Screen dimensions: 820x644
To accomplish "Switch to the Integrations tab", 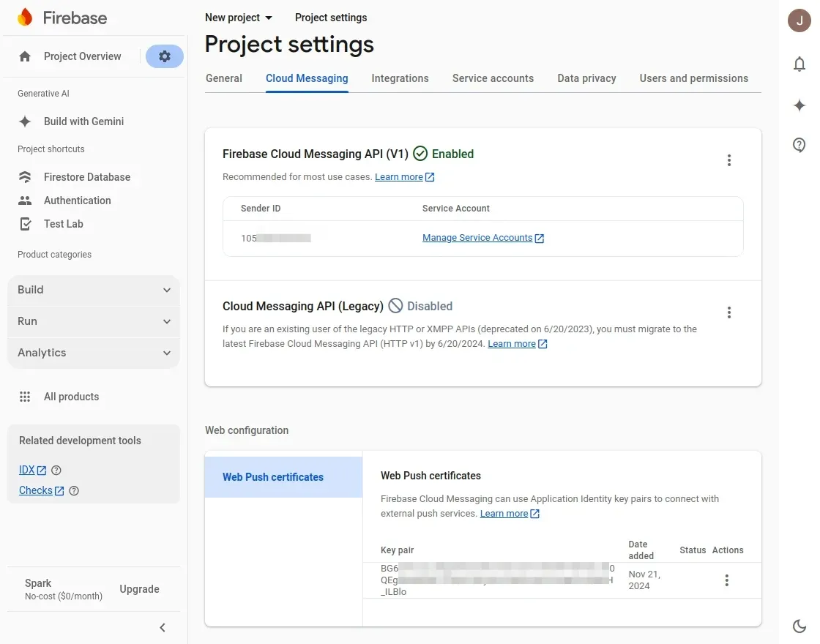I will [x=400, y=78].
